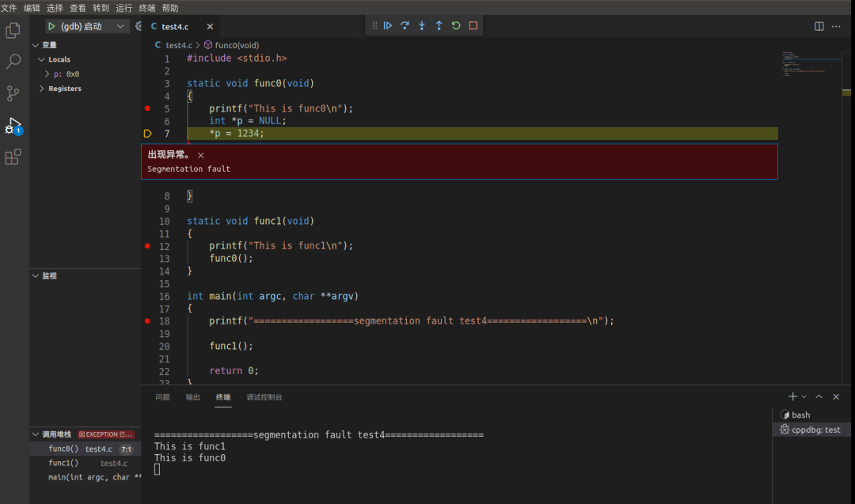
Task: Click the Step Into debug icon
Action: 422,25
